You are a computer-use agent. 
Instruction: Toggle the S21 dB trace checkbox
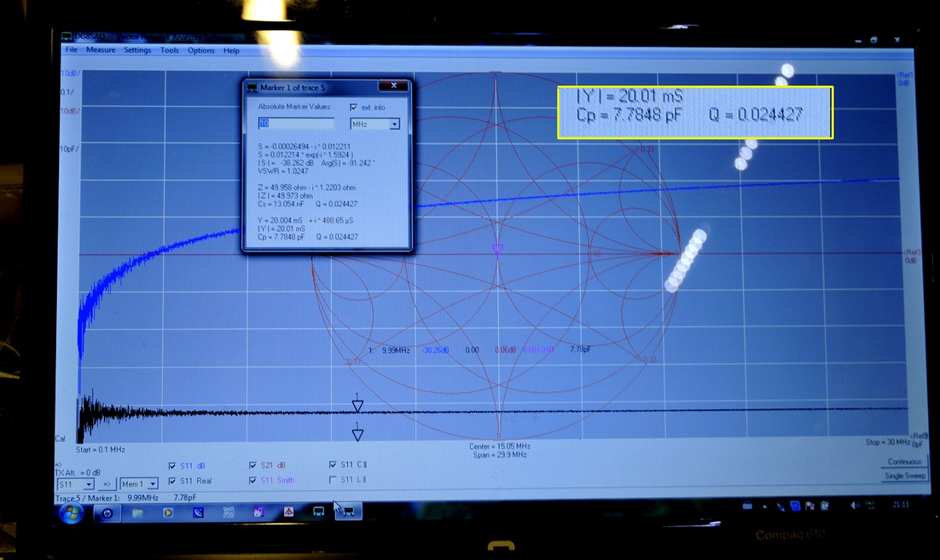tap(252, 465)
